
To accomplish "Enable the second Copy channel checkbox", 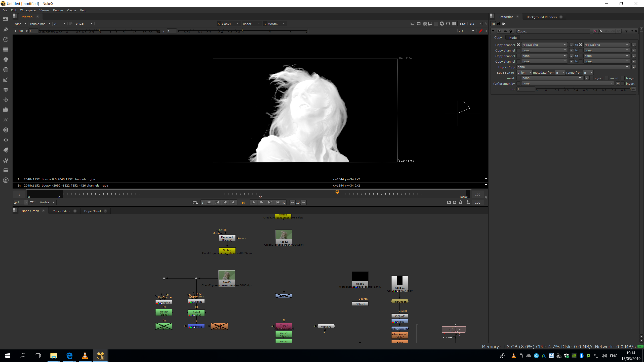I will click(518, 51).
